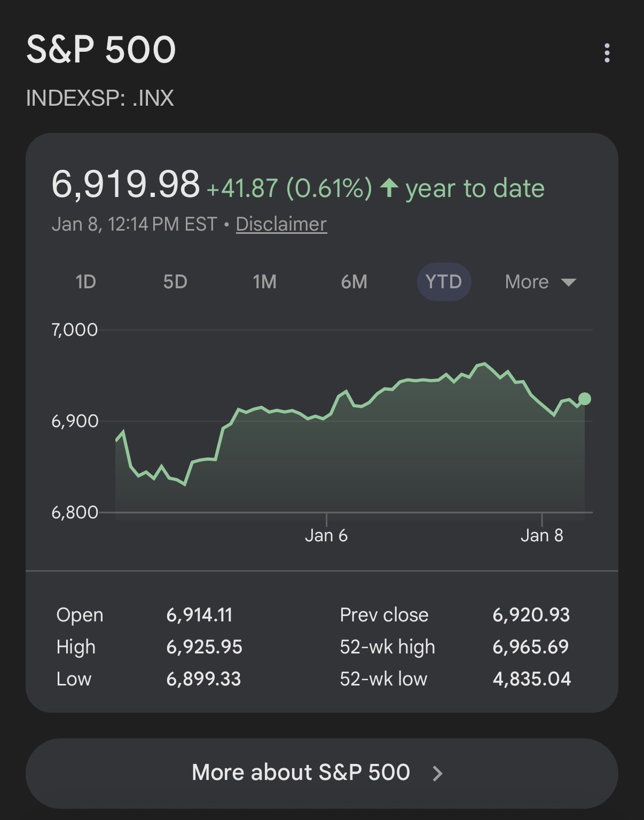Click the 52-wk high value 6,965.69
Viewport: 644px width, 820px height.
tap(530, 647)
